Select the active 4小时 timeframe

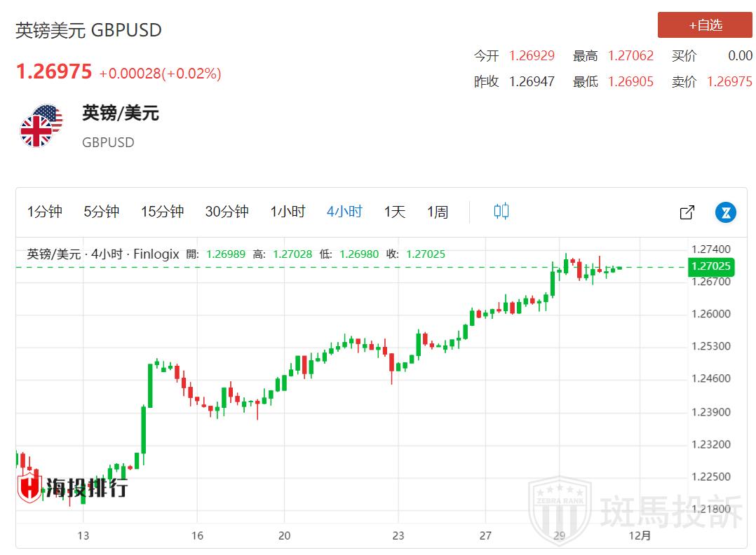click(344, 212)
